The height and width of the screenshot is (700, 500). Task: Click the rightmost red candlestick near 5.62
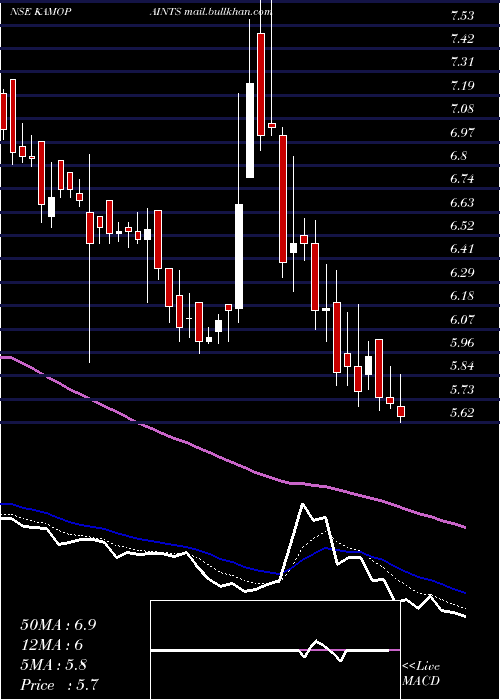tap(400, 411)
